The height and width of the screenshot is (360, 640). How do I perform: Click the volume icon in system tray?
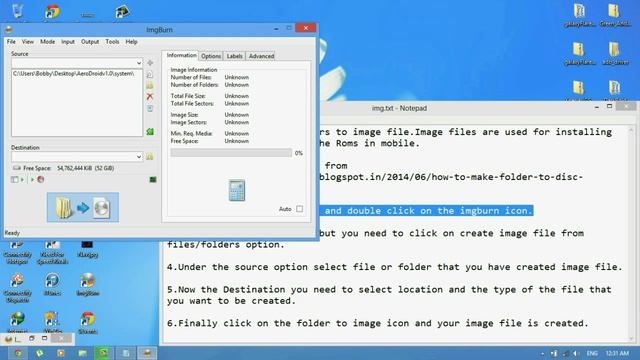click(x=576, y=353)
